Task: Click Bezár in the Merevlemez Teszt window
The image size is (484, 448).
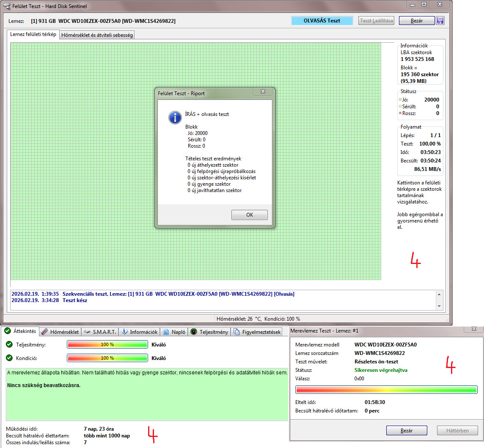Action: 407,430
